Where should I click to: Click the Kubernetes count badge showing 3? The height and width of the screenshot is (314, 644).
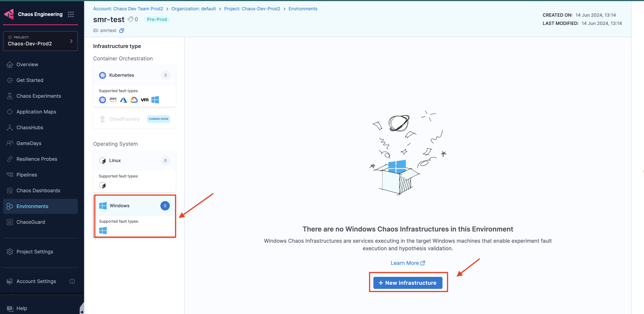pyautogui.click(x=165, y=75)
